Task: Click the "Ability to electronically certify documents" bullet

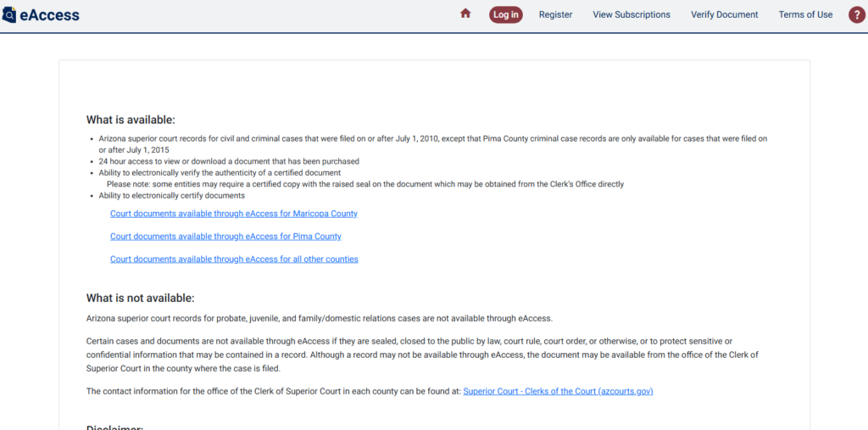Action: [171, 196]
